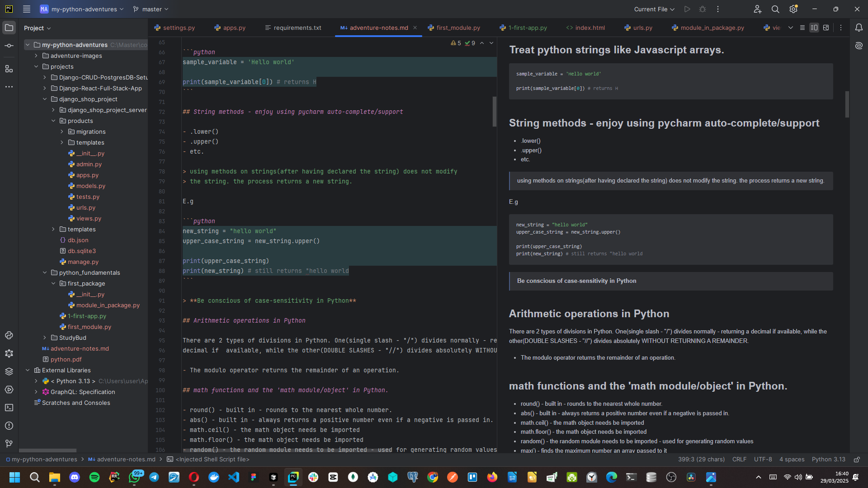The width and height of the screenshot is (868, 488).
Task: Click the project tree horizontal scrollbar
Action: point(47,450)
